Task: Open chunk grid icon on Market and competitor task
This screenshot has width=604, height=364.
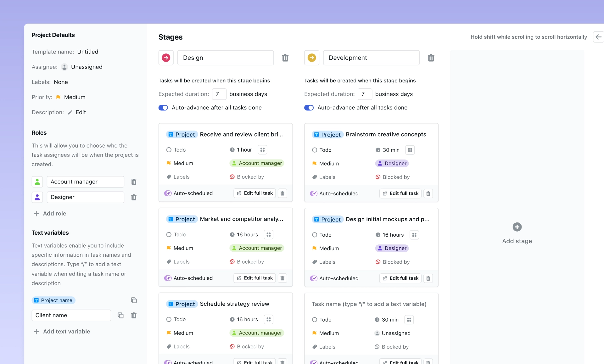Action: point(268,235)
